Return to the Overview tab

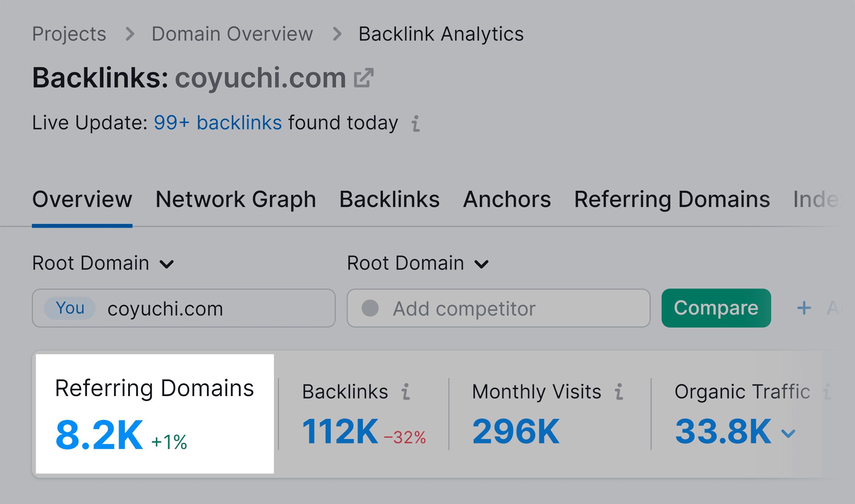[x=82, y=199]
